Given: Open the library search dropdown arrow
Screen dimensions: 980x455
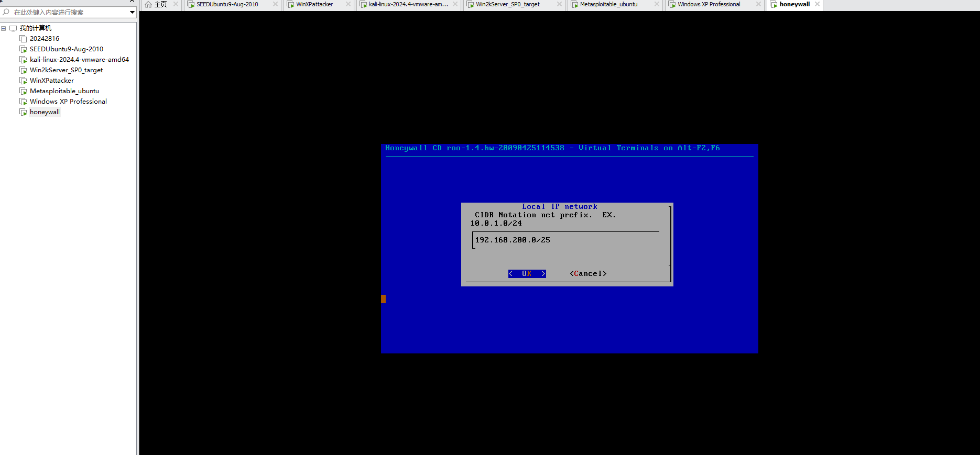Looking at the screenshot, I should pyautogui.click(x=132, y=12).
